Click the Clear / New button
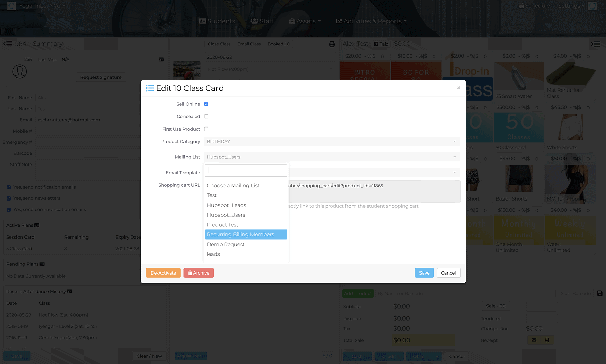Image resolution: width=606 pixels, height=364 pixels. (x=149, y=356)
